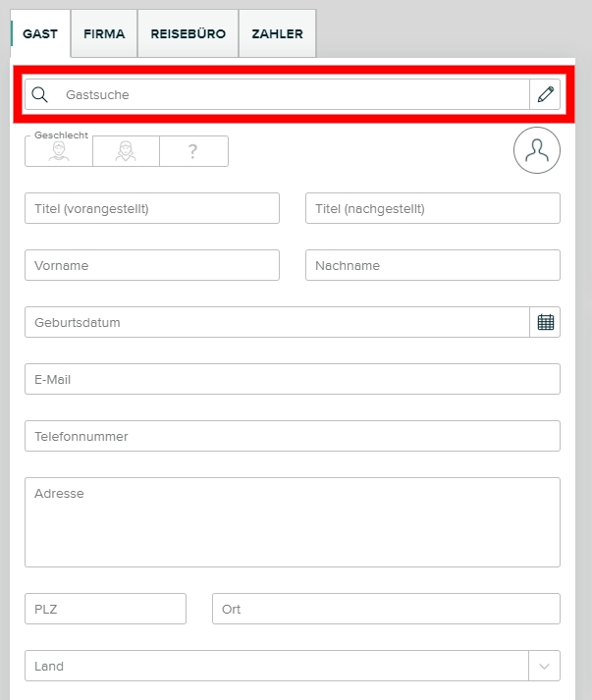Open the Reisebüro tab
Viewport: 592px width, 700px height.
click(x=188, y=34)
